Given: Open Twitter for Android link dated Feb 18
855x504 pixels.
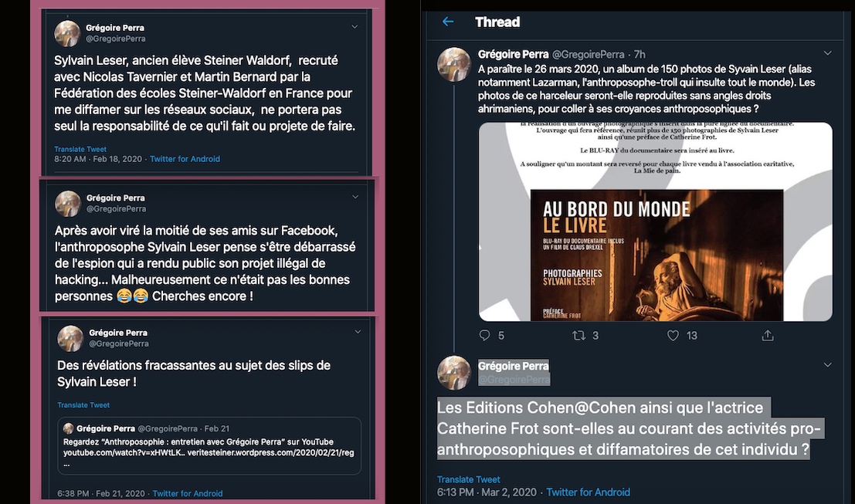Looking at the screenshot, I should click(185, 159).
